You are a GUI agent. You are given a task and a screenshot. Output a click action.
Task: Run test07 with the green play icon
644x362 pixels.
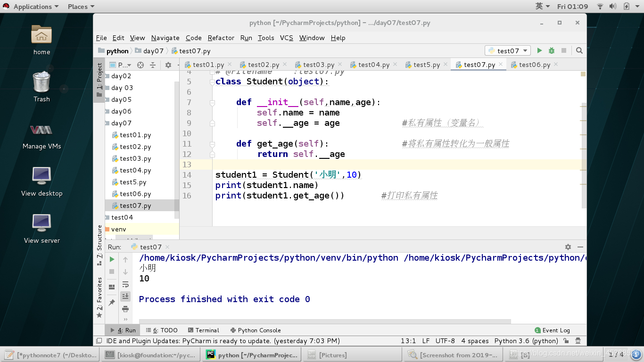tap(539, 50)
